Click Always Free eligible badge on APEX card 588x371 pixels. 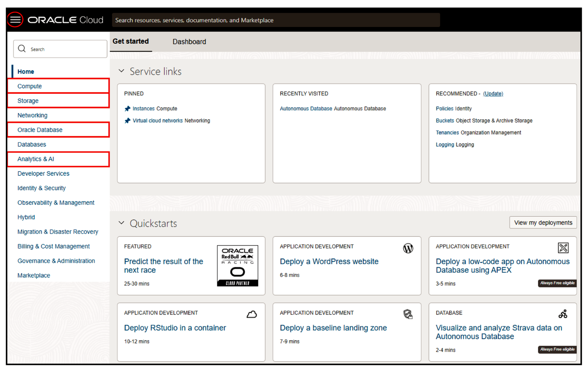pos(557,283)
